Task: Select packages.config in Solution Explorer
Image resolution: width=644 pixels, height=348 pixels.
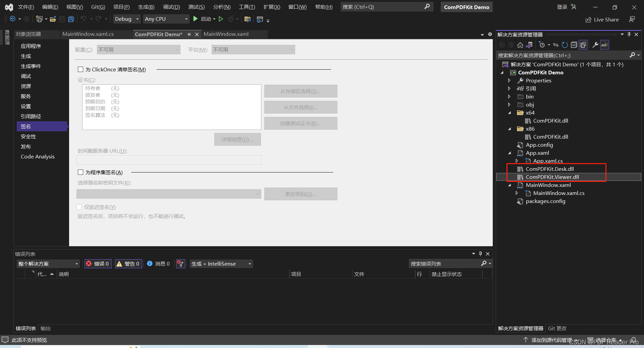Action: coord(545,201)
